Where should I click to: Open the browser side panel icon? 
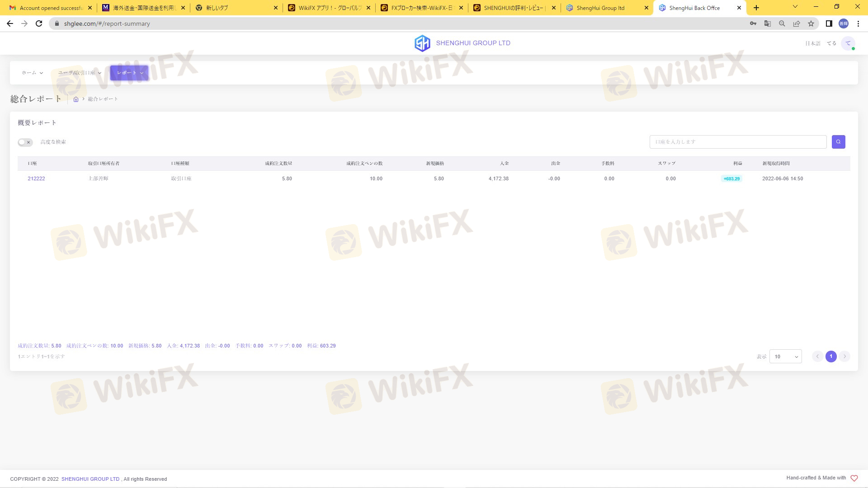[829, 23]
